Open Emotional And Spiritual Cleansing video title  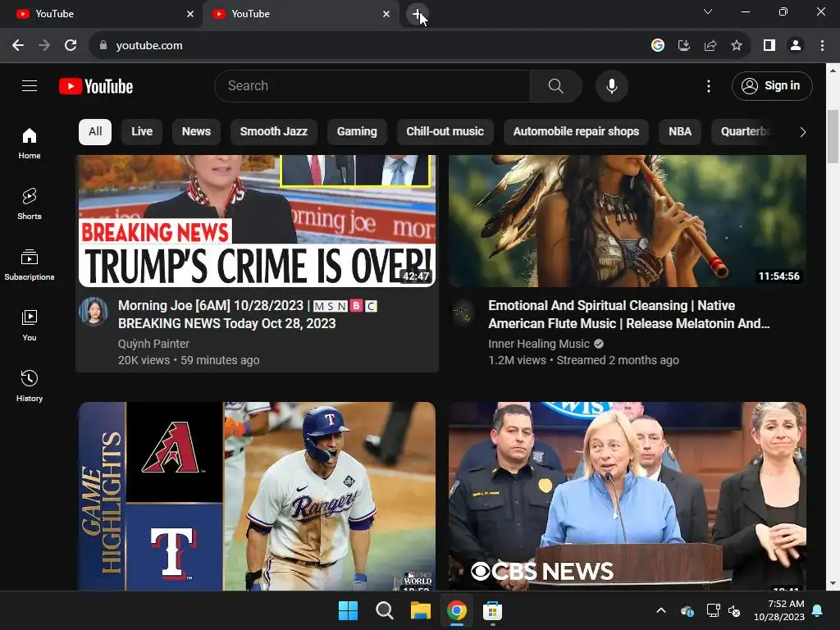tap(629, 314)
